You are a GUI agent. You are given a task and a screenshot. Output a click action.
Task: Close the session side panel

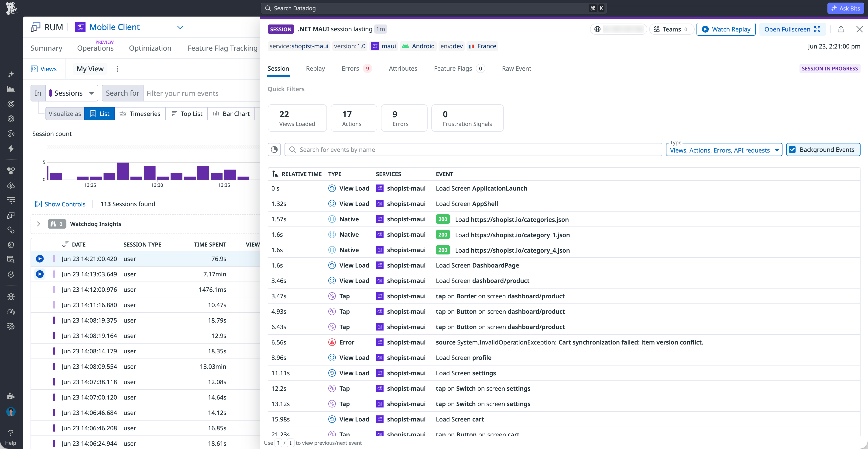[x=860, y=29]
